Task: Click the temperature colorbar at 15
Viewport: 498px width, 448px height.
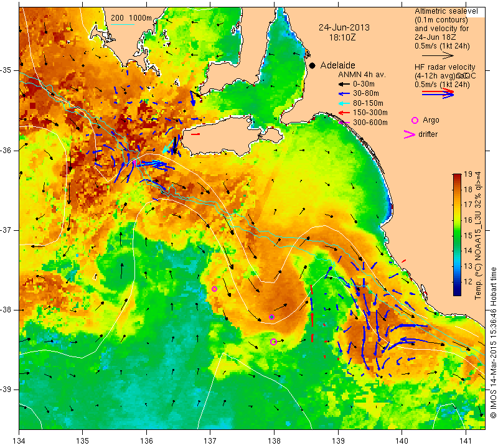Action: pyautogui.click(x=457, y=235)
